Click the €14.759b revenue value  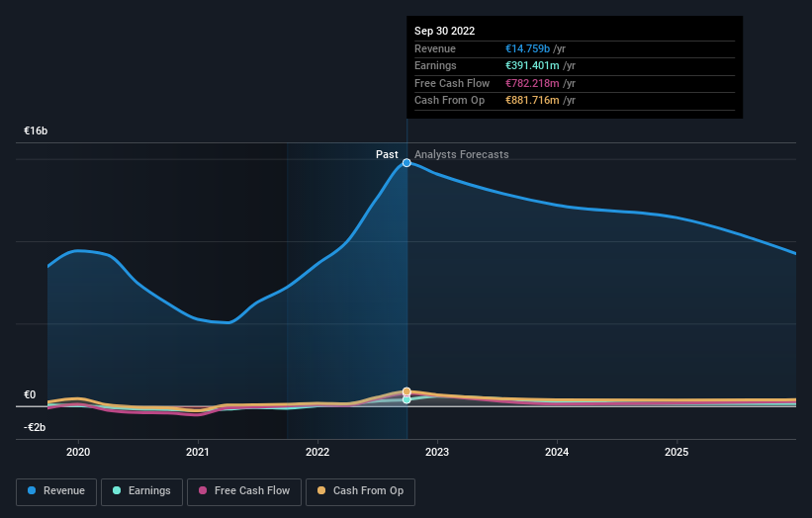point(527,48)
